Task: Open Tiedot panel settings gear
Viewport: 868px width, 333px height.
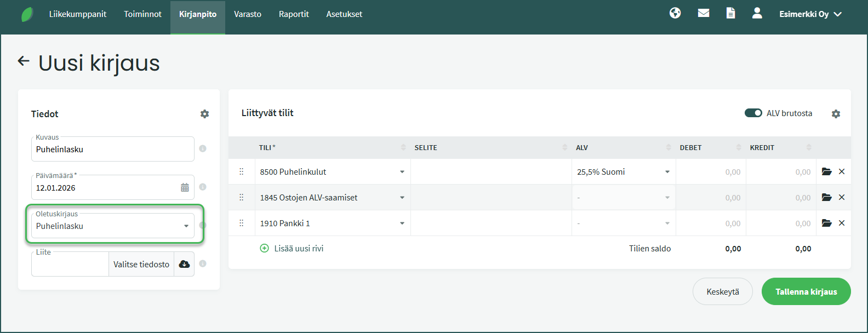Action: tap(204, 114)
